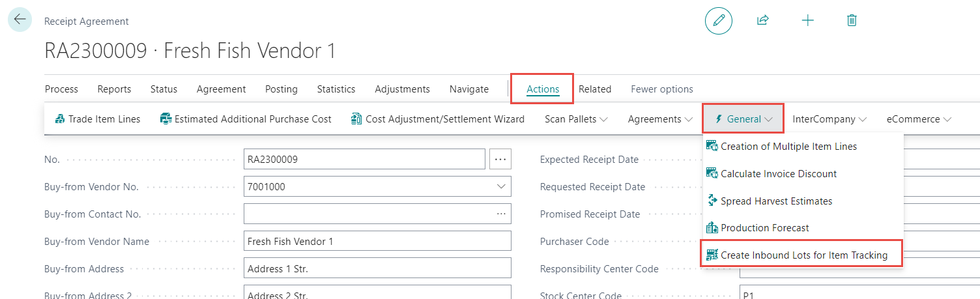Open Production Forecast from menu
This screenshot has width=980, height=299.
[764, 228]
